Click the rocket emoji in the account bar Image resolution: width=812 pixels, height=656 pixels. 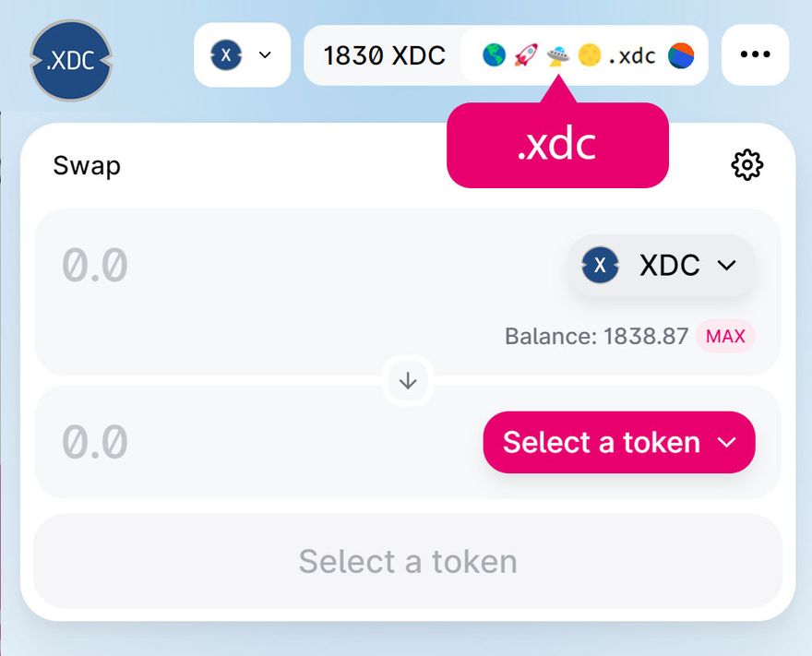pyautogui.click(x=525, y=55)
